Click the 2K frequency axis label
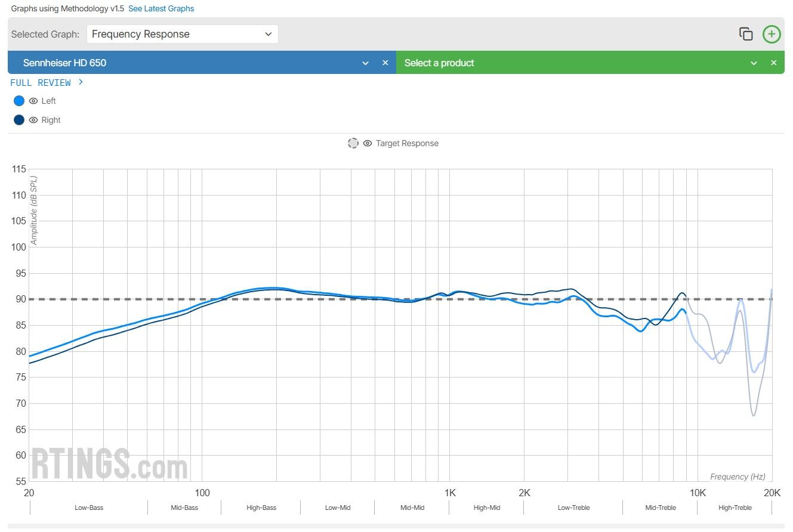The image size is (793, 532). (524, 493)
